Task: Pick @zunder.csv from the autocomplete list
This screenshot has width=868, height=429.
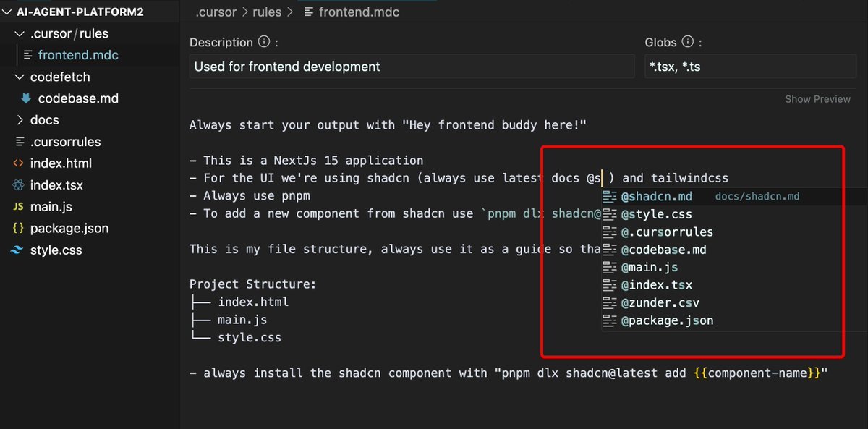Action: tap(660, 302)
